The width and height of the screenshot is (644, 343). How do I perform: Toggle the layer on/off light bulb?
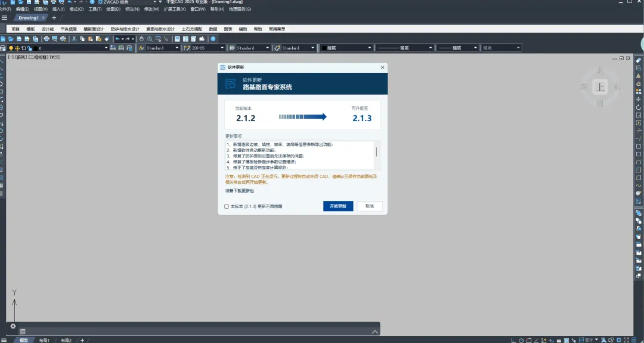click(11, 48)
